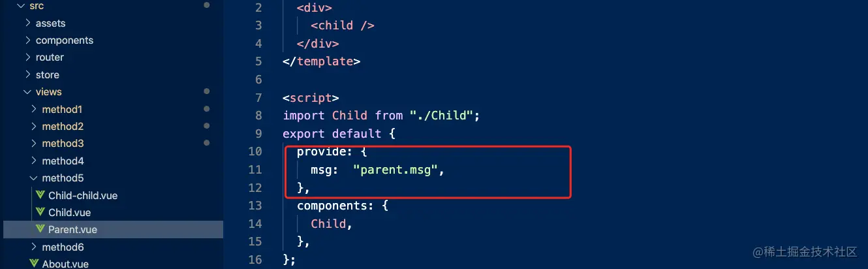Collapse the src folder chevron
The image size is (868, 269).
click(x=21, y=6)
